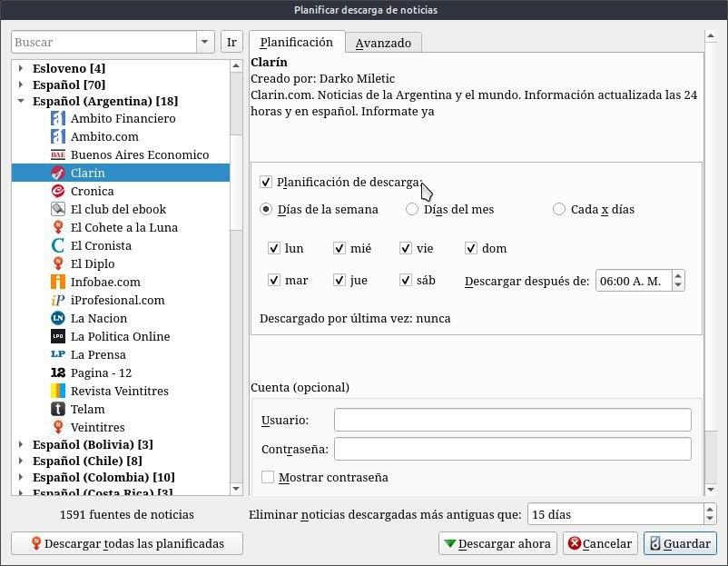Image resolution: width=728 pixels, height=566 pixels.
Task: Click the Pagina - 12 icon
Action: pyautogui.click(x=57, y=372)
